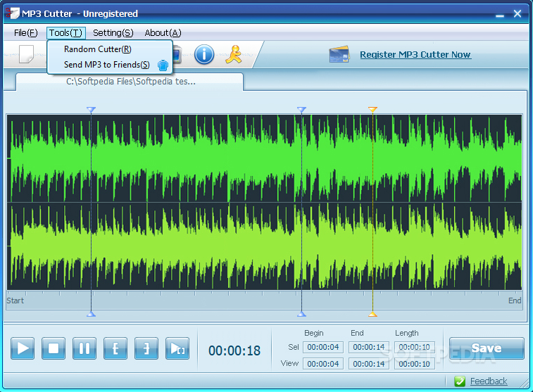Pause the audio playback
Image resolution: width=533 pixels, height=392 pixels.
[84, 348]
